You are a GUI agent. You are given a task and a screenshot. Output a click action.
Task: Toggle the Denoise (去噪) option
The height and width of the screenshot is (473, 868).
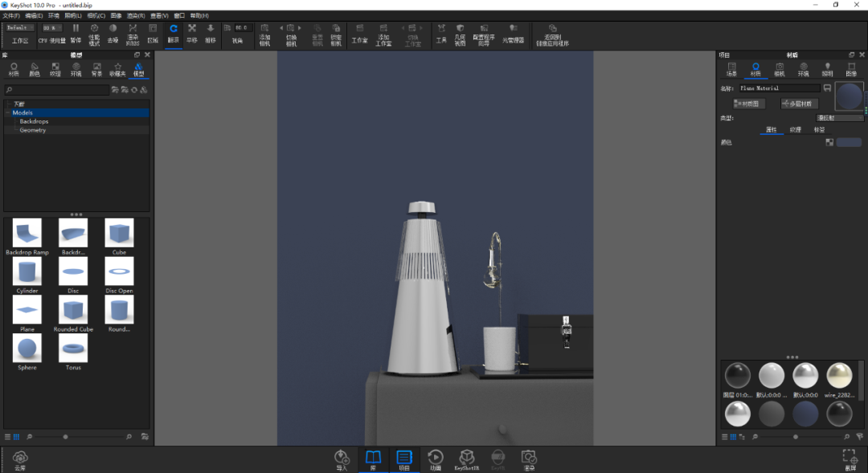pyautogui.click(x=113, y=33)
